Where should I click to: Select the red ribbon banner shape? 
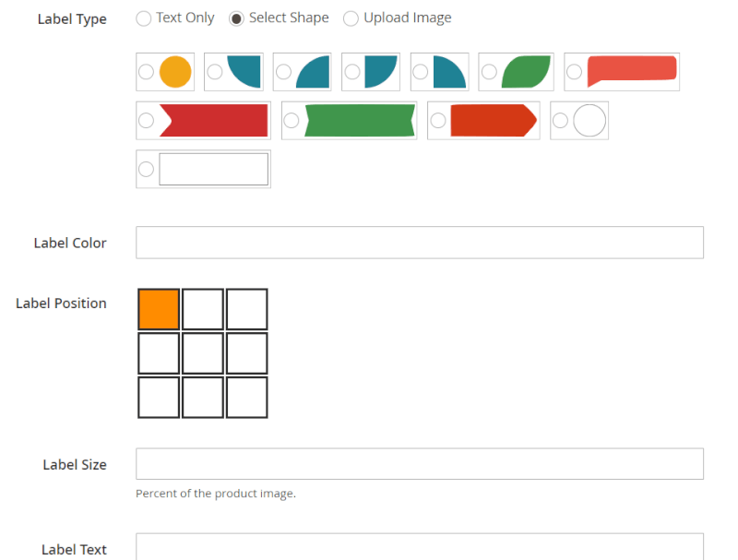click(x=146, y=120)
